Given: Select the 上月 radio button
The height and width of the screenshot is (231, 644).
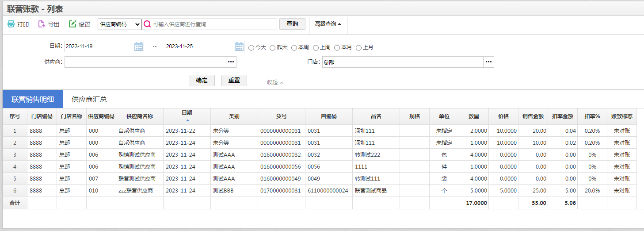Looking at the screenshot, I should (358, 47).
